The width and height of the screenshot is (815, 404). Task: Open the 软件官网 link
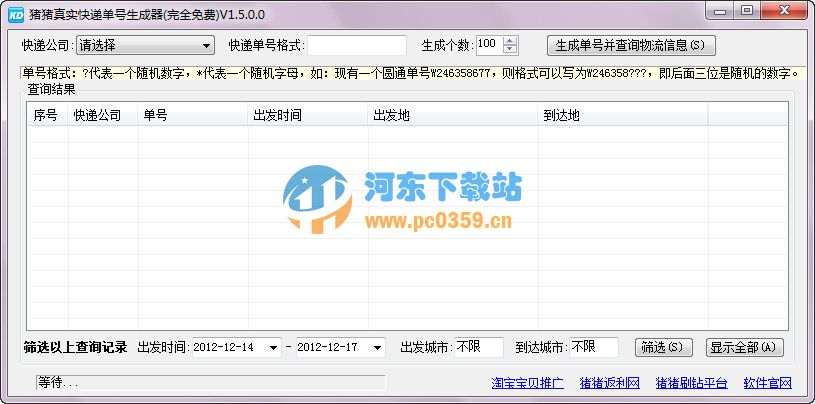click(768, 383)
